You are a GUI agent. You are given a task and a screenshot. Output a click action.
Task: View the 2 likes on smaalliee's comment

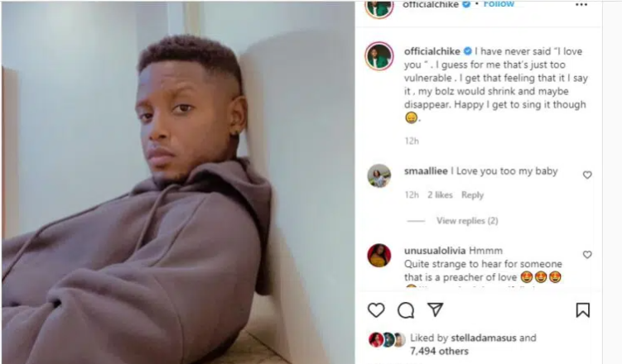[440, 195]
